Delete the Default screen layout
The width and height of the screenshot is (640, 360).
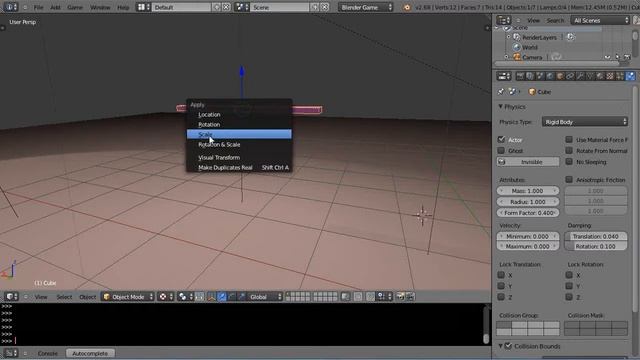pyautogui.click(x=226, y=7)
